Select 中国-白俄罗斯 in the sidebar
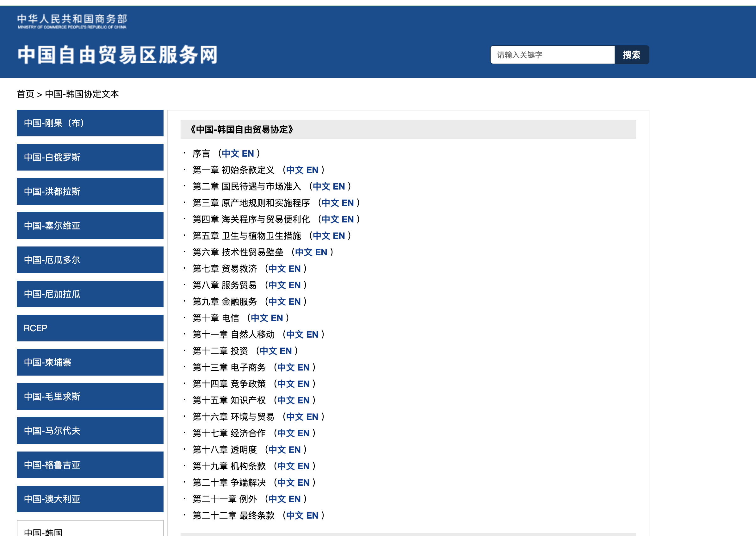 click(x=90, y=158)
